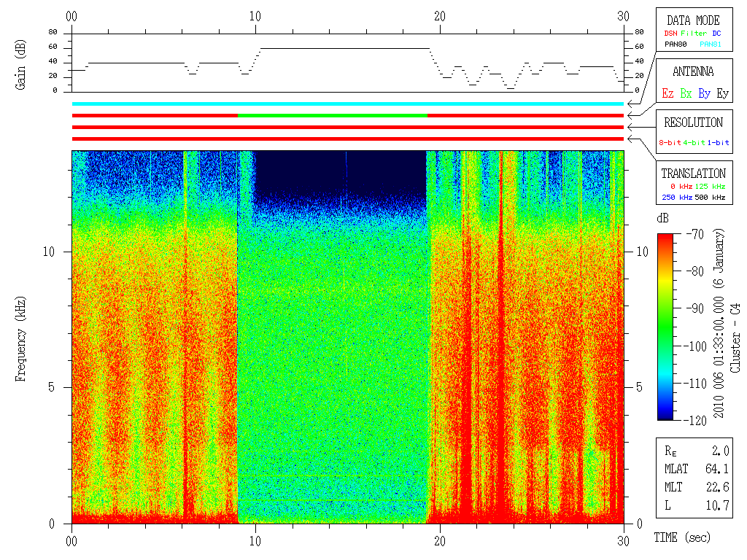Click the black Ey antenna label
The height and width of the screenshot is (560, 747).
pos(722,93)
